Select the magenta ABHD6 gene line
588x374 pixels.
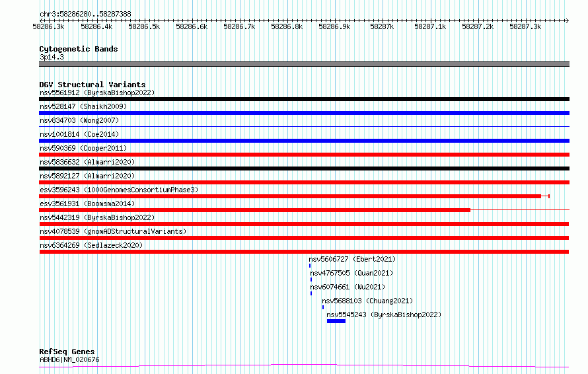click(x=304, y=365)
